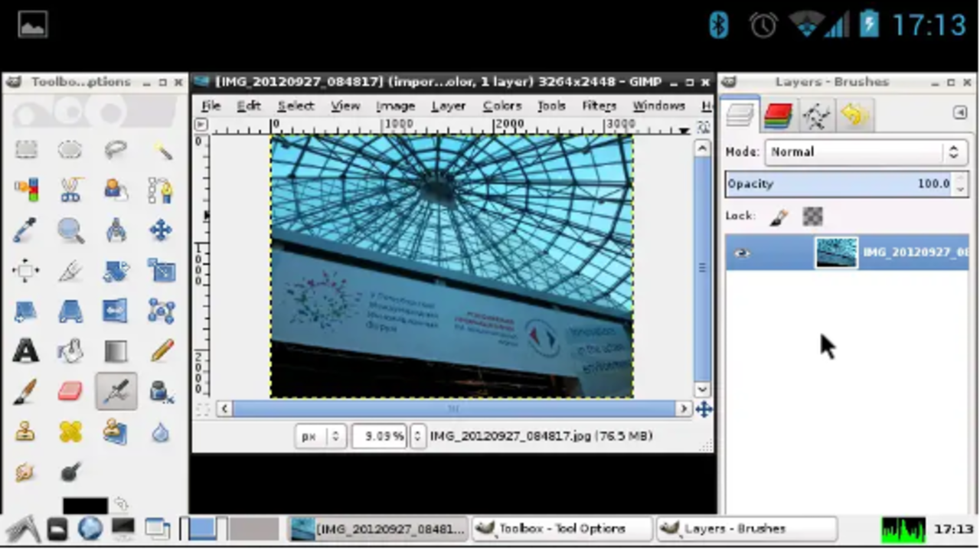This screenshot has height=551, width=980.
Task: Select the Smudge tool
Action: pyautogui.click(x=27, y=473)
